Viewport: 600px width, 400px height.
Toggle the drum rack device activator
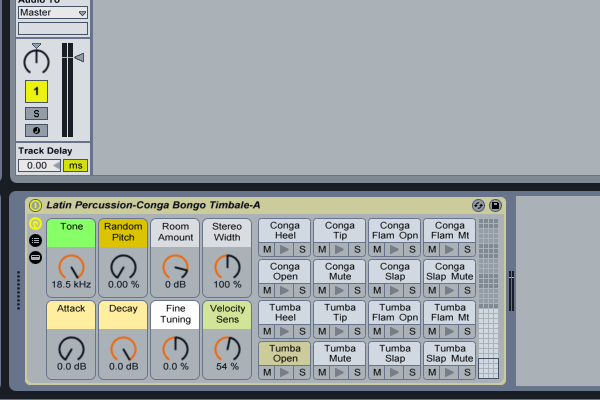(x=36, y=205)
